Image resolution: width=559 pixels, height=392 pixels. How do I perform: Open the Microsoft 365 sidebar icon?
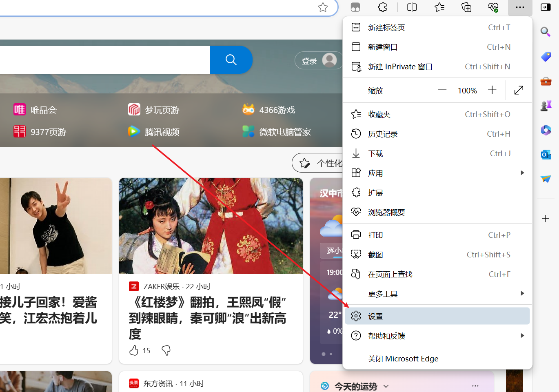click(x=546, y=130)
